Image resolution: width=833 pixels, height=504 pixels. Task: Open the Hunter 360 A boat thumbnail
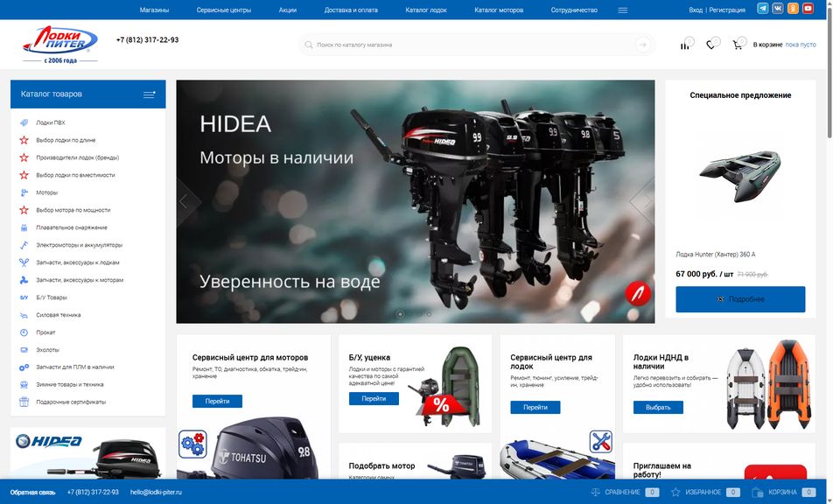[740, 177]
